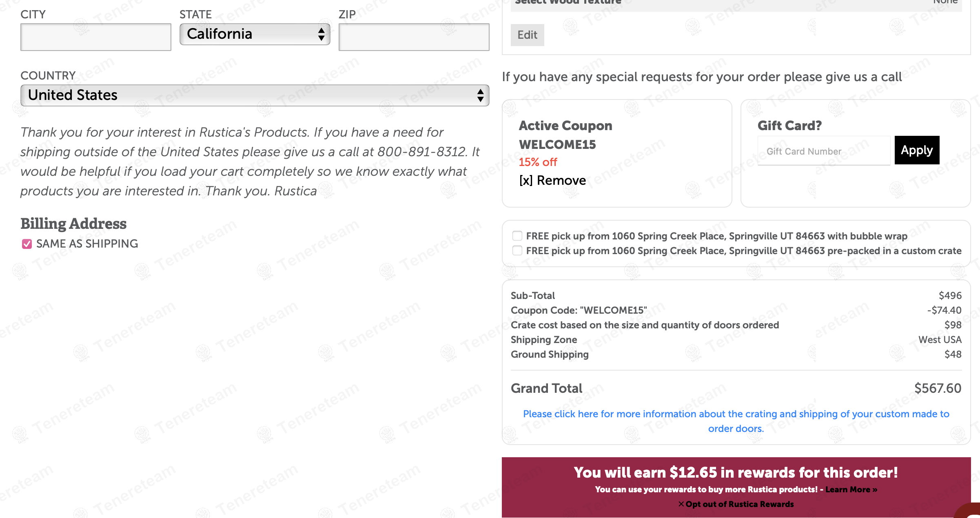Click the Select Wood Texture option row
980x518 pixels.
(x=736, y=3)
